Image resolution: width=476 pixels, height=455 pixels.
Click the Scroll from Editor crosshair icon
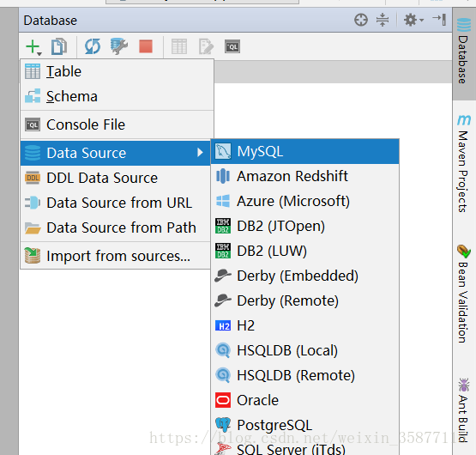coord(361,20)
